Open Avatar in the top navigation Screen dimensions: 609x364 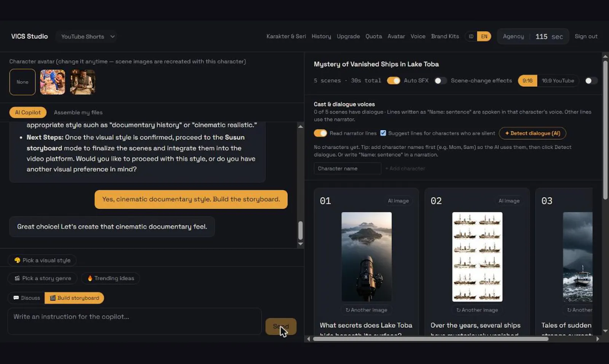point(396,37)
